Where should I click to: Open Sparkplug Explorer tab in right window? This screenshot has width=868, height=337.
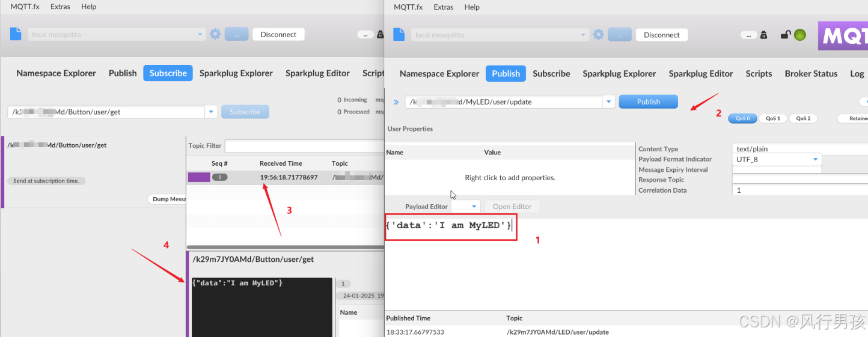[x=619, y=73]
